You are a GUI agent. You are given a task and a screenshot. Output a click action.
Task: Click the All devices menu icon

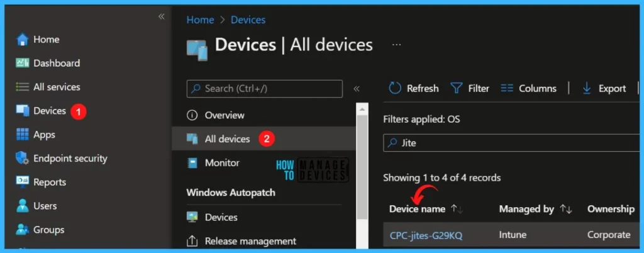192,139
